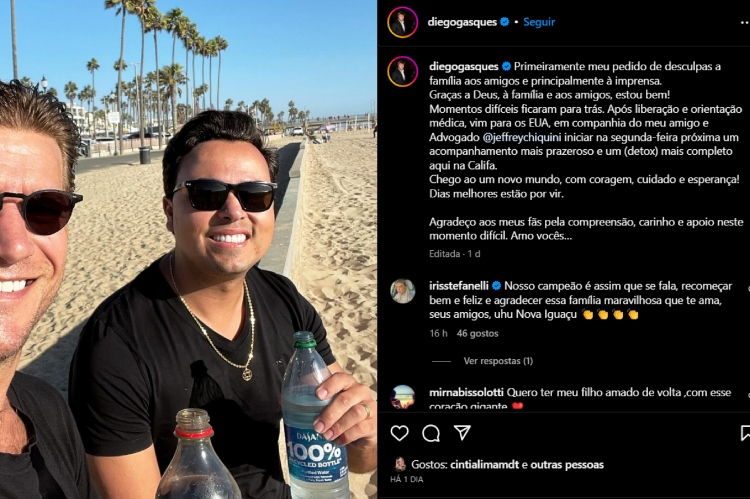
Task: Show the likers list via outras pessoas
Action: coord(567,465)
